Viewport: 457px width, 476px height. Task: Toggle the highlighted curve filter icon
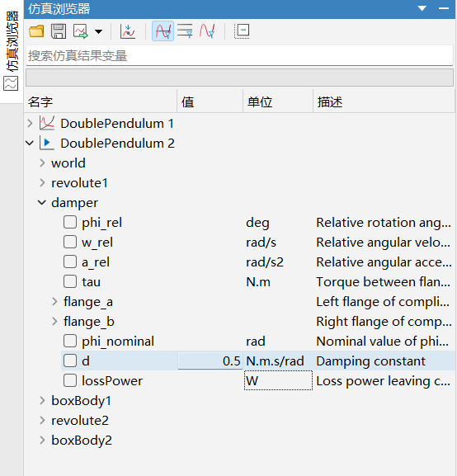[x=163, y=31]
